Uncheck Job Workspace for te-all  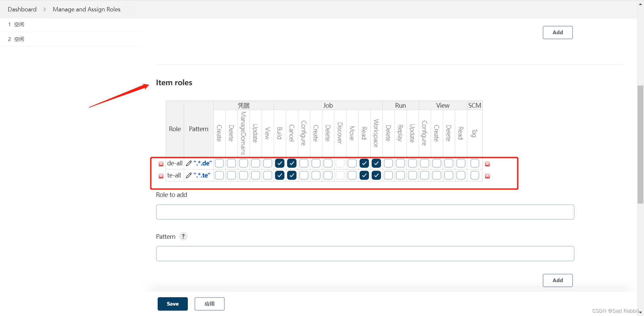(376, 175)
